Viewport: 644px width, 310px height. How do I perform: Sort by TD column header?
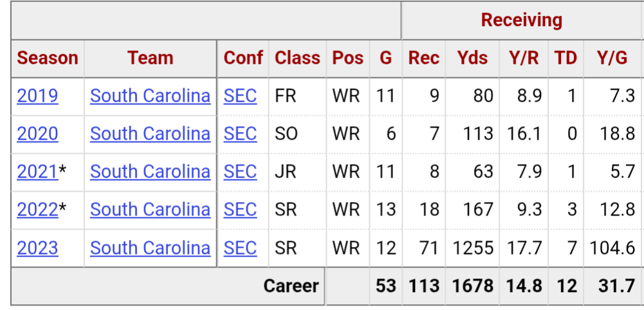pos(566,58)
